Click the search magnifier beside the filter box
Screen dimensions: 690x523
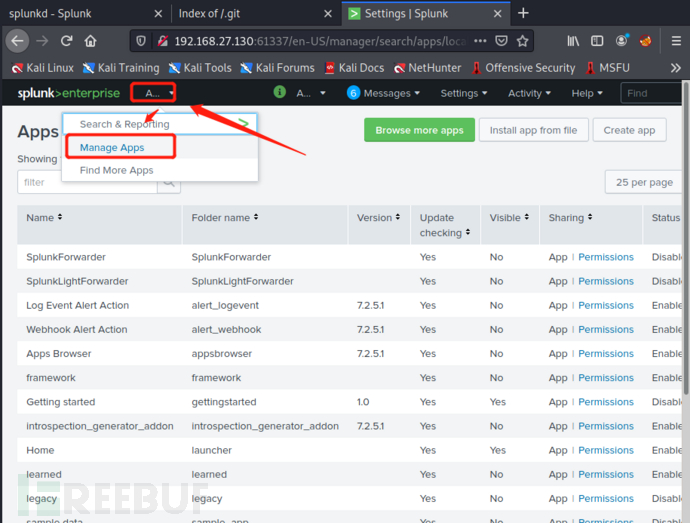click(169, 182)
